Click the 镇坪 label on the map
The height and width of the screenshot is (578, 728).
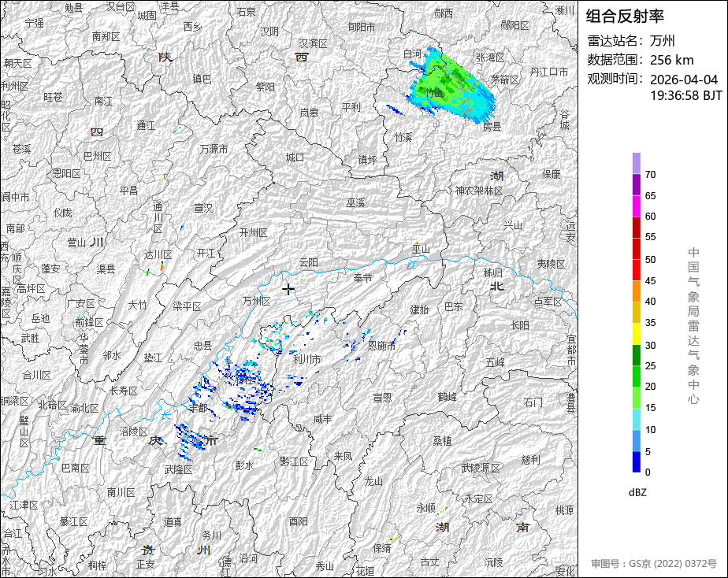point(367,160)
